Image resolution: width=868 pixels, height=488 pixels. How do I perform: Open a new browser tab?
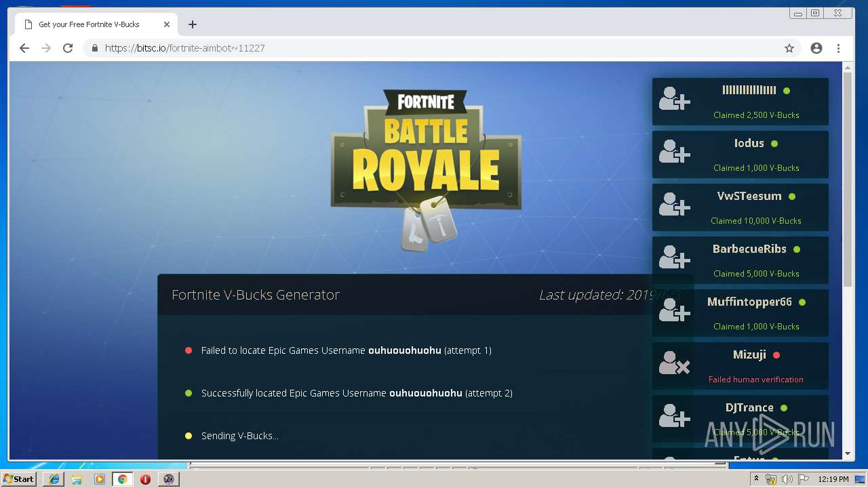[x=193, y=24]
